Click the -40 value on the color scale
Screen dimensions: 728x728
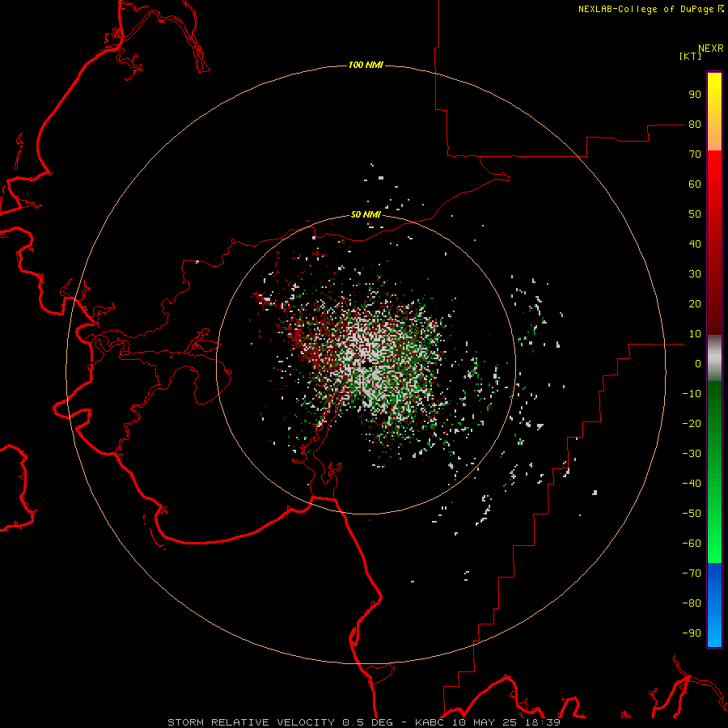[692, 484]
